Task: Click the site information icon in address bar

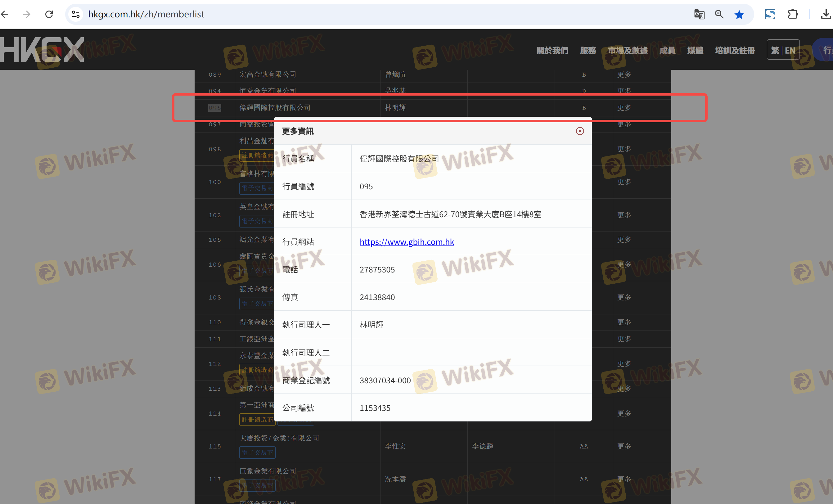Action: 76,14
